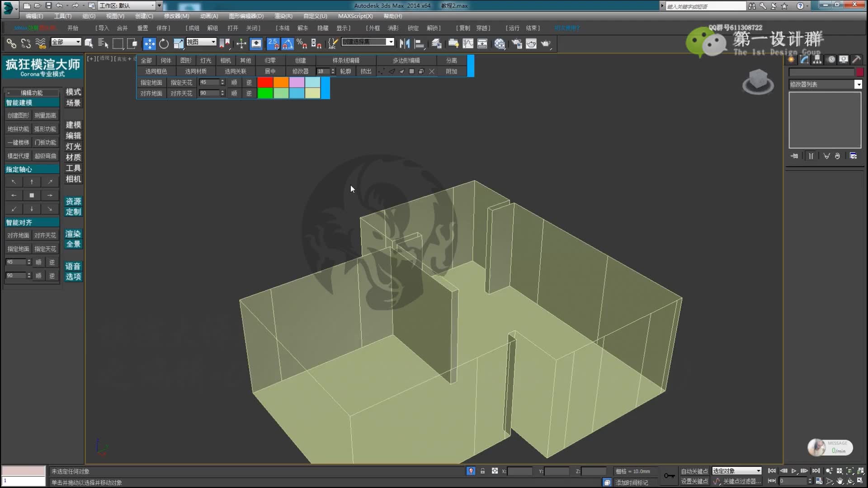This screenshot has width=868, height=488.
Task: Click the Edit Named Selection Sets icon
Action: click(x=332, y=43)
